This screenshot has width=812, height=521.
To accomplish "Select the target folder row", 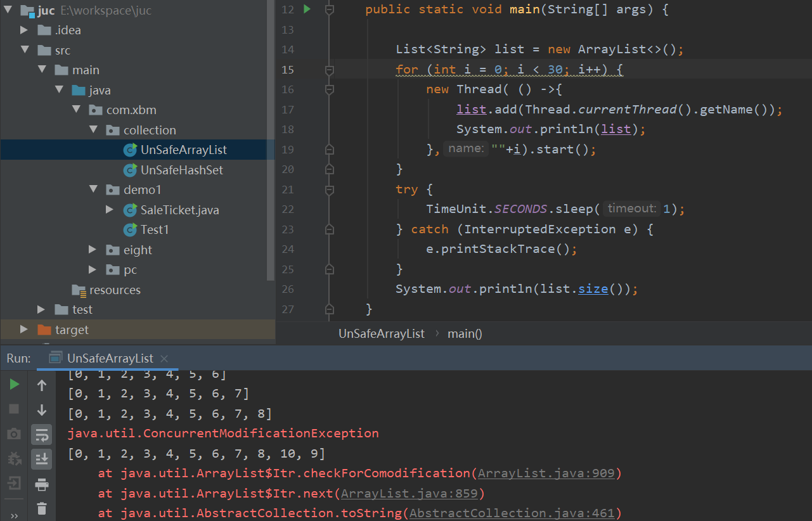I will pos(138,330).
